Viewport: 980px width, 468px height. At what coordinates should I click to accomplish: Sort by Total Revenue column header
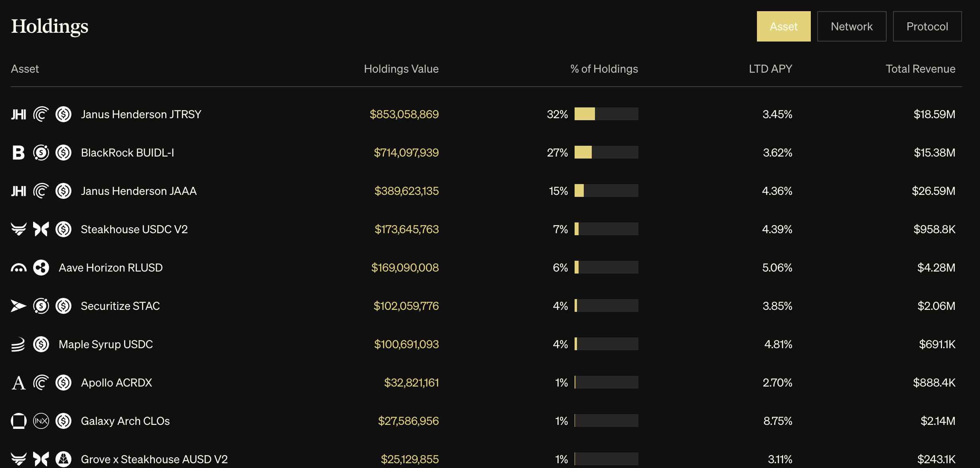(x=920, y=69)
